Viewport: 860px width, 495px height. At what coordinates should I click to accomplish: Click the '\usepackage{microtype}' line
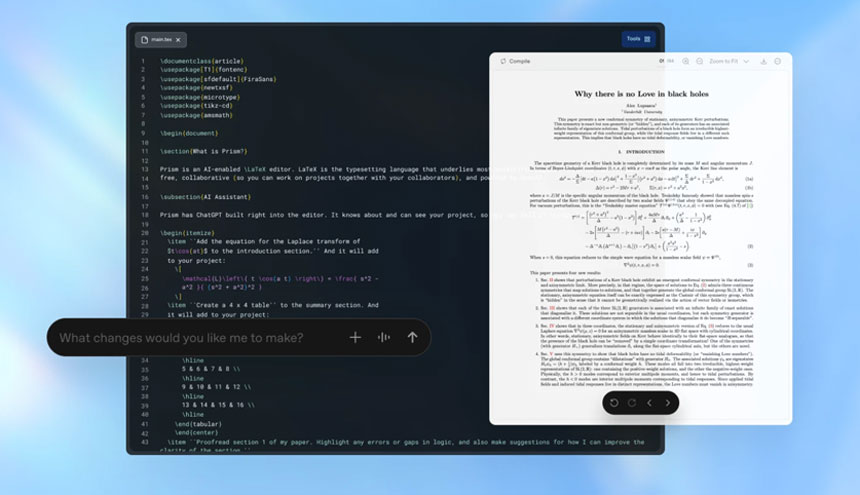coord(200,97)
